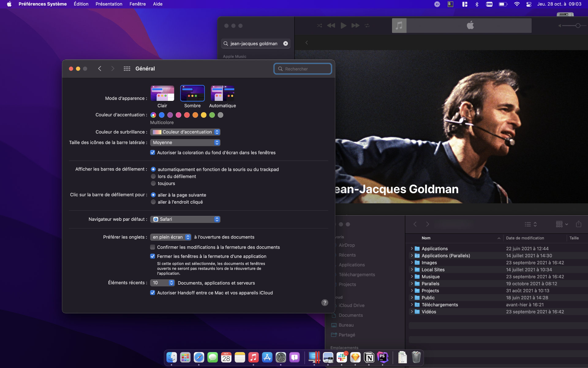Open Notes from the Dock
Image resolution: width=588 pixels, height=368 pixels.
[x=240, y=357]
